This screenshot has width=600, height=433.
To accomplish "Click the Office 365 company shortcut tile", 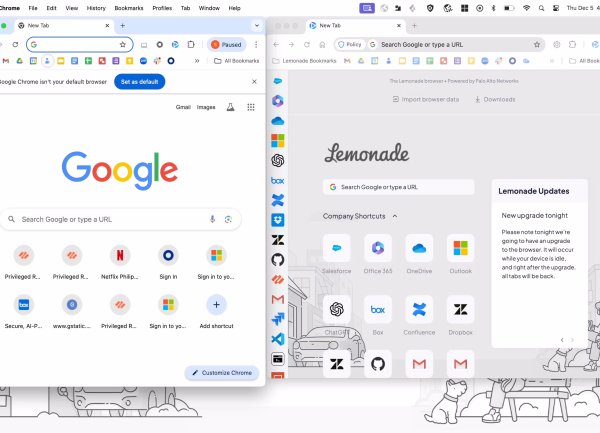I will click(378, 248).
